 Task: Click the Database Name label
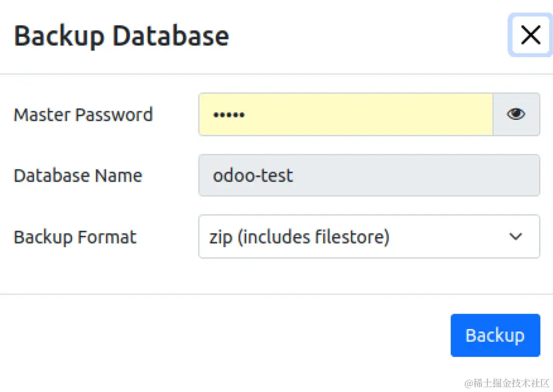[x=78, y=176]
